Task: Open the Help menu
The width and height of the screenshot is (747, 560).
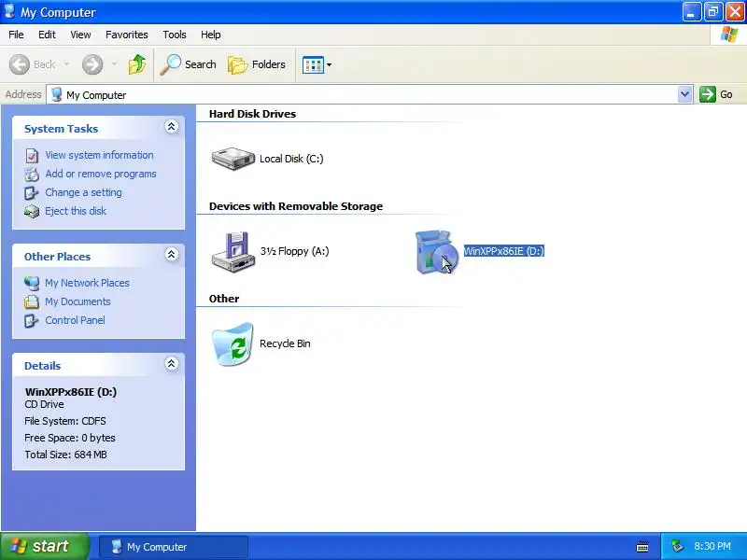Action: pyautogui.click(x=211, y=35)
